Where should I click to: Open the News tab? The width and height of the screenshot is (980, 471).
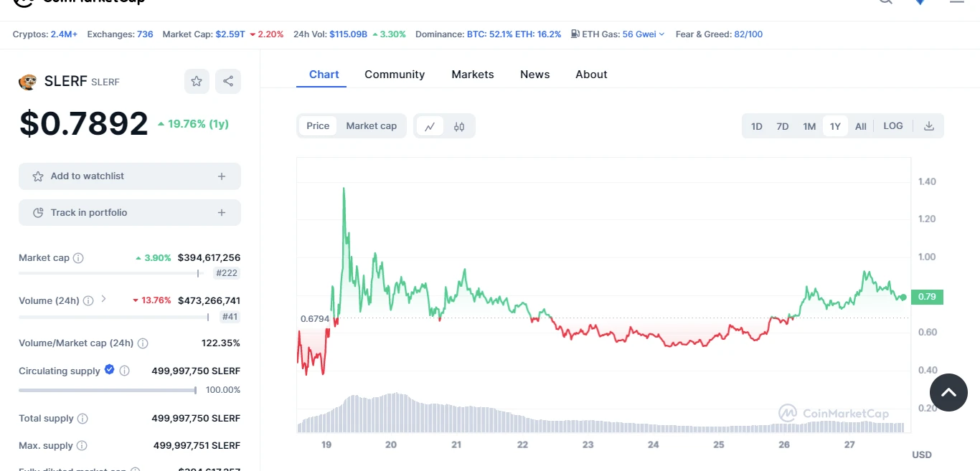[x=535, y=75]
